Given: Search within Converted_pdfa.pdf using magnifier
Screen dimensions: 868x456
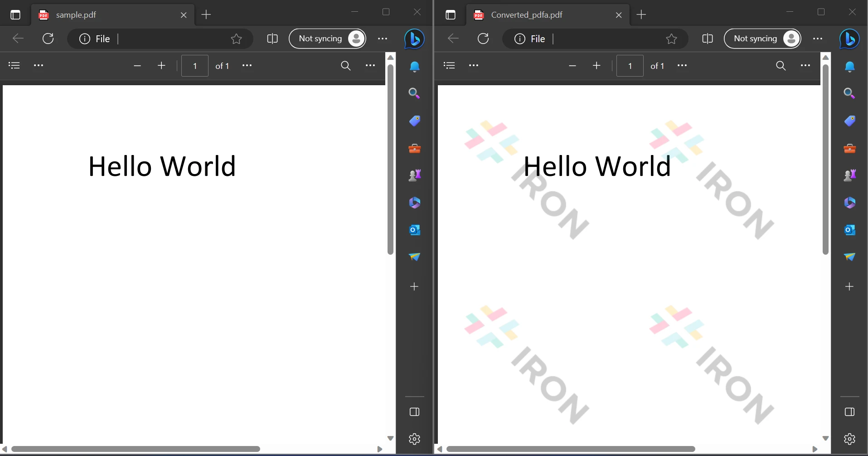Looking at the screenshot, I should [x=781, y=66].
